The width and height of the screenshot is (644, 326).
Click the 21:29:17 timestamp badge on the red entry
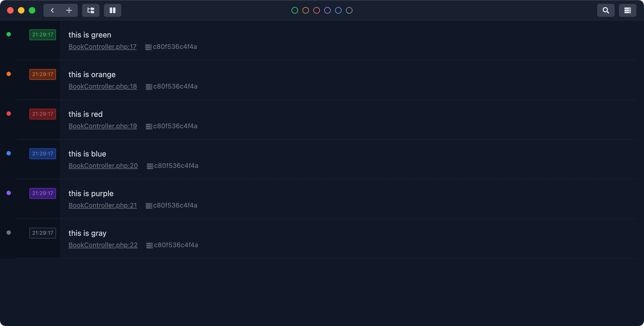pyautogui.click(x=42, y=114)
